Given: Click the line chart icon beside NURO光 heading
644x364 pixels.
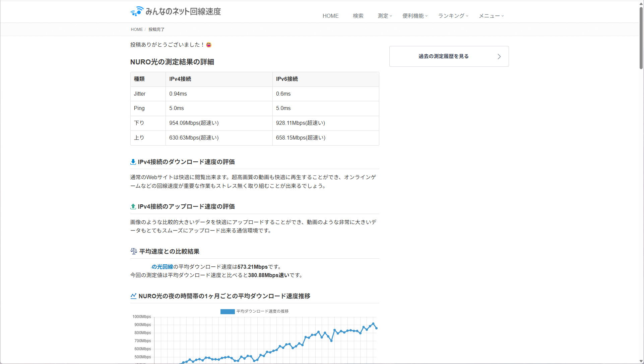Looking at the screenshot, I should click(x=133, y=296).
